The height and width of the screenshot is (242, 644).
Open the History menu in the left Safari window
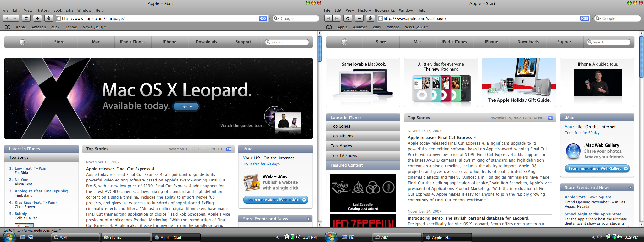pyautogui.click(x=43, y=10)
